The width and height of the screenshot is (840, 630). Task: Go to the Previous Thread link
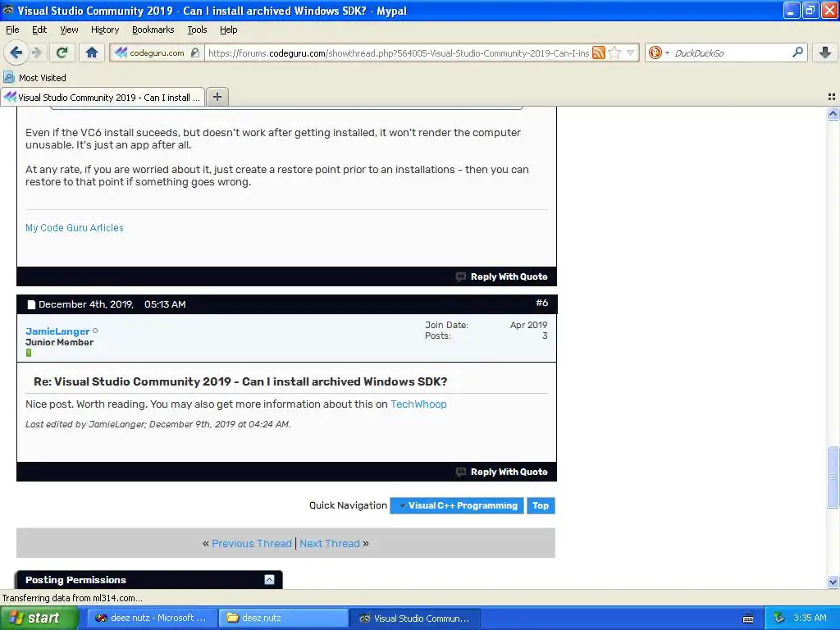pos(252,543)
